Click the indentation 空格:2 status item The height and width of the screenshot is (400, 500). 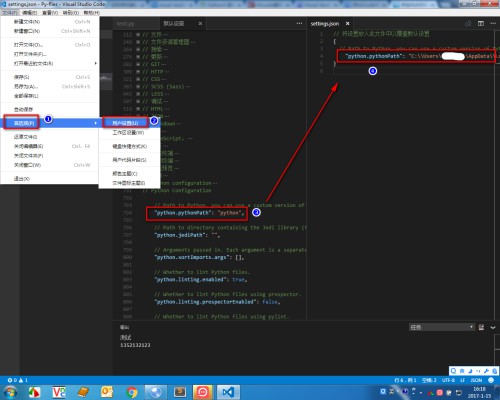click(x=429, y=380)
